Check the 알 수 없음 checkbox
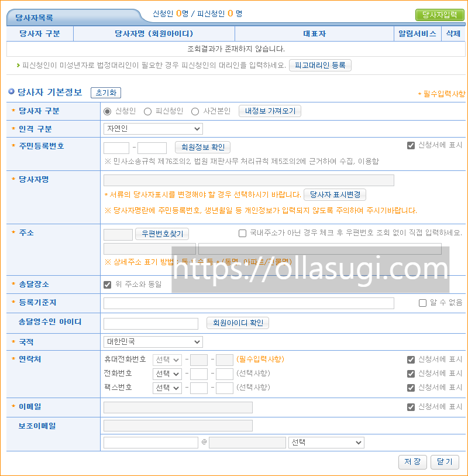 point(423,303)
